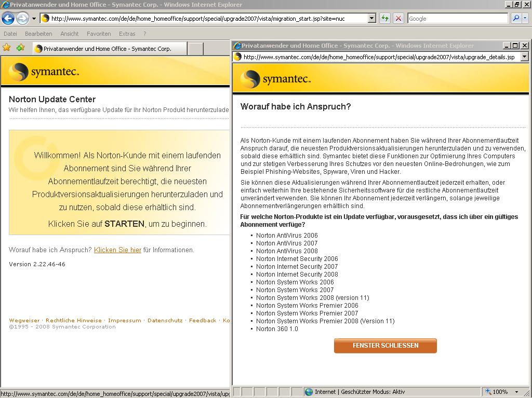
Task: Open the Extras menu
Action: click(127, 34)
